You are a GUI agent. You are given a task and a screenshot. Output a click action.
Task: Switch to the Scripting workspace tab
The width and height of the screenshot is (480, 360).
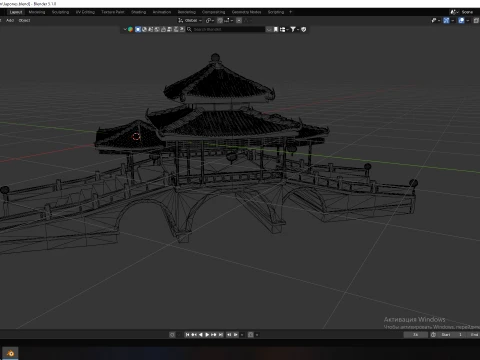(x=276, y=12)
